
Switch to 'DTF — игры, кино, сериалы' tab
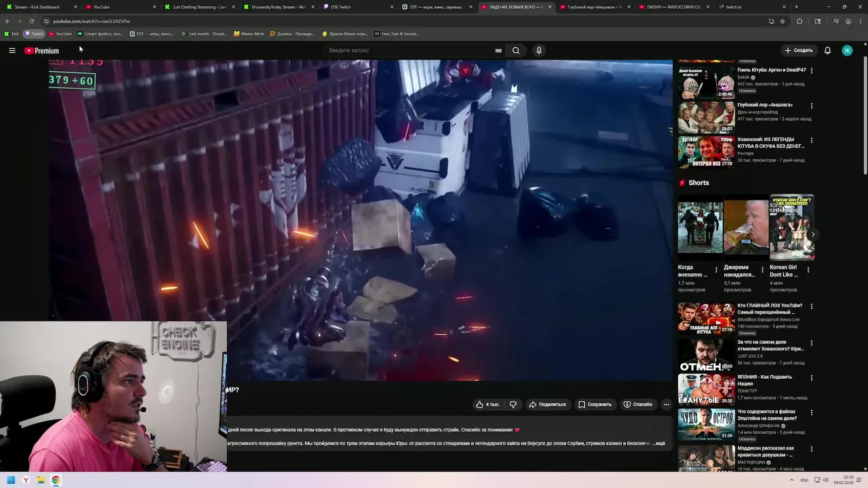pos(437,7)
